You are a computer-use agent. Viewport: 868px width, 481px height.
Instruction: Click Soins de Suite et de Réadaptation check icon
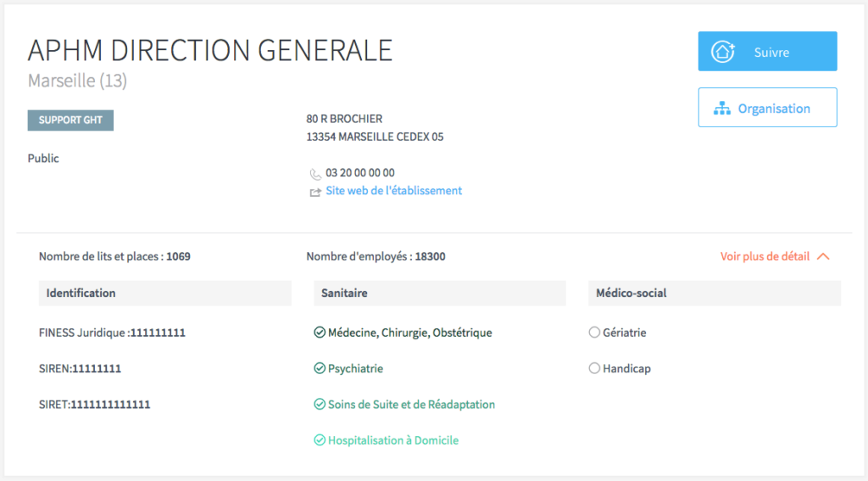(x=320, y=405)
